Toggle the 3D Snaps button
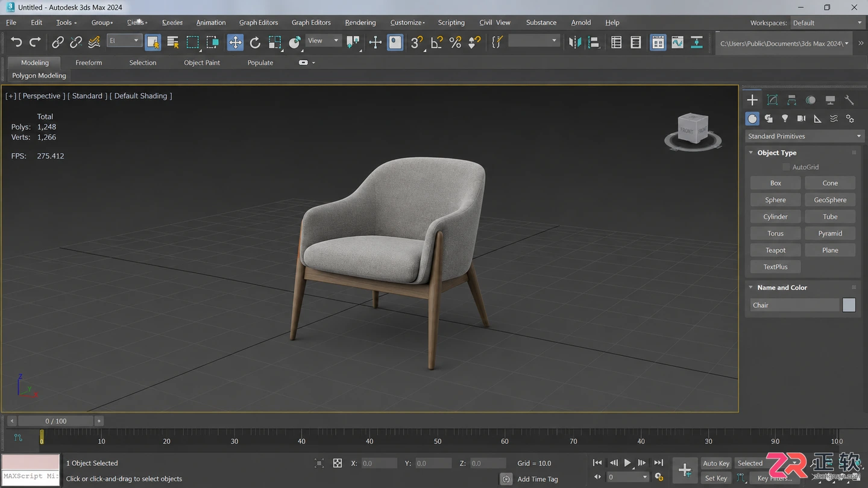Screen dimensions: 868x488 click(417, 42)
